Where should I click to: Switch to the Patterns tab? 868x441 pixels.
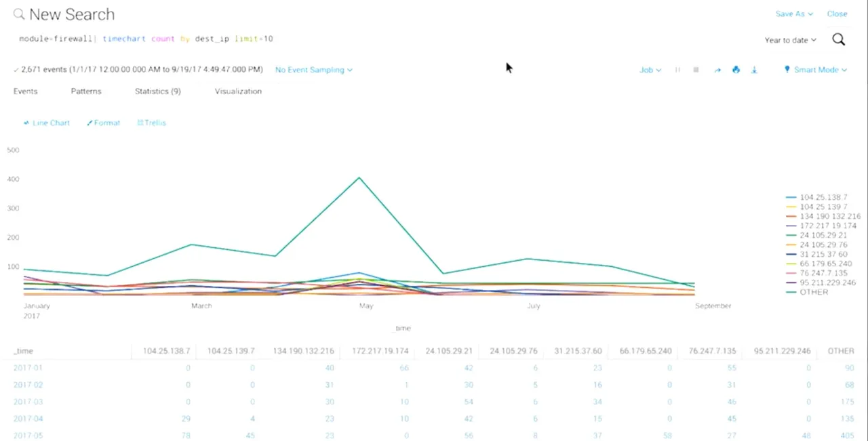(x=86, y=91)
